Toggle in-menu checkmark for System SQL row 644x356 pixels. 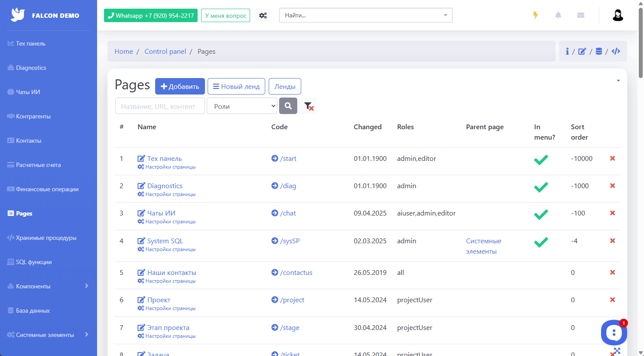(x=541, y=242)
